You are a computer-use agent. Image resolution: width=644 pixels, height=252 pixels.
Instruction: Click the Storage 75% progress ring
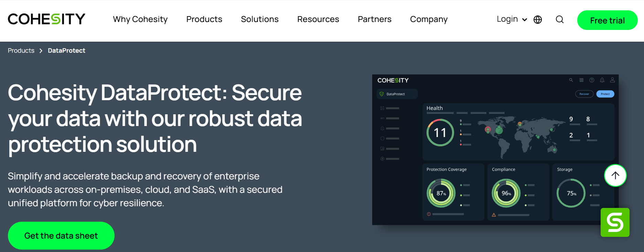(x=571, y=193)
